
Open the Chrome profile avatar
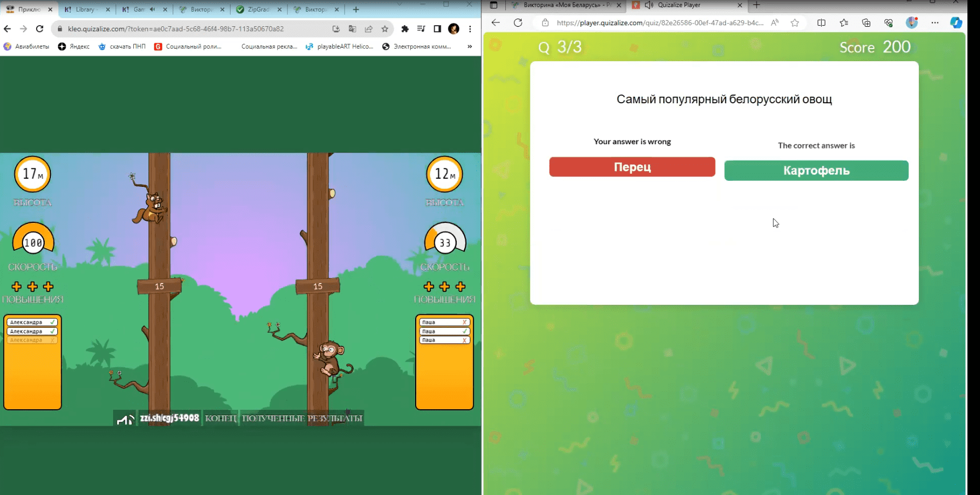click(x=454, y=29)
